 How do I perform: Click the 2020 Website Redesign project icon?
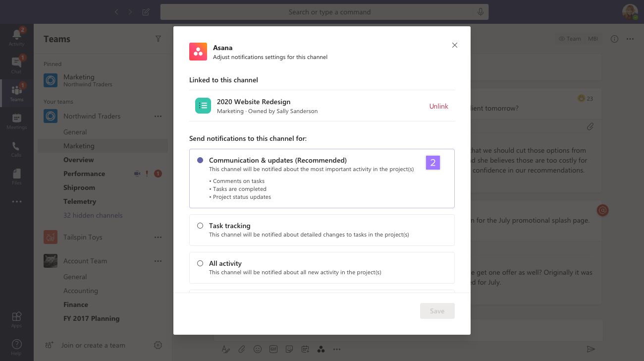pos(203,106)
